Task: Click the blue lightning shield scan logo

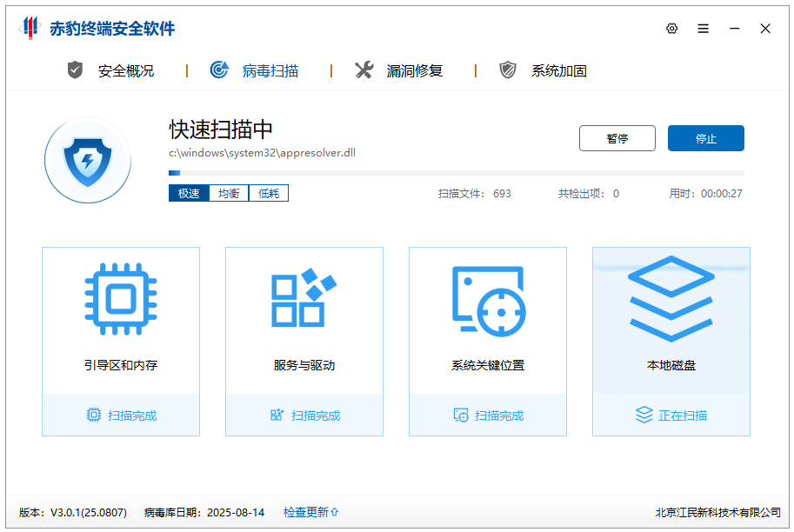Action: point(88,160)
